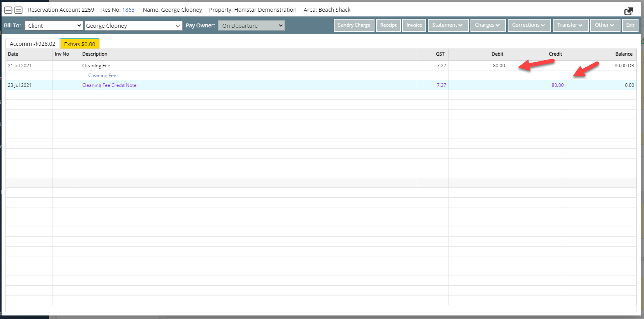Click the pop-out window icon

coord(628,11)
